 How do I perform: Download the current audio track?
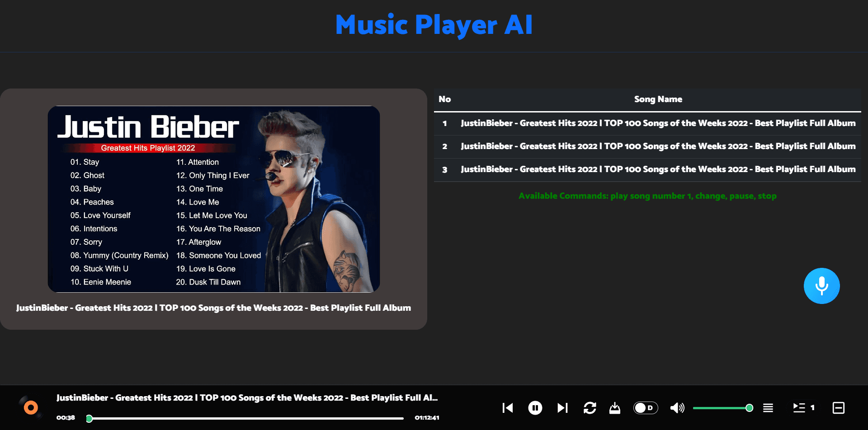coord(615,408)
